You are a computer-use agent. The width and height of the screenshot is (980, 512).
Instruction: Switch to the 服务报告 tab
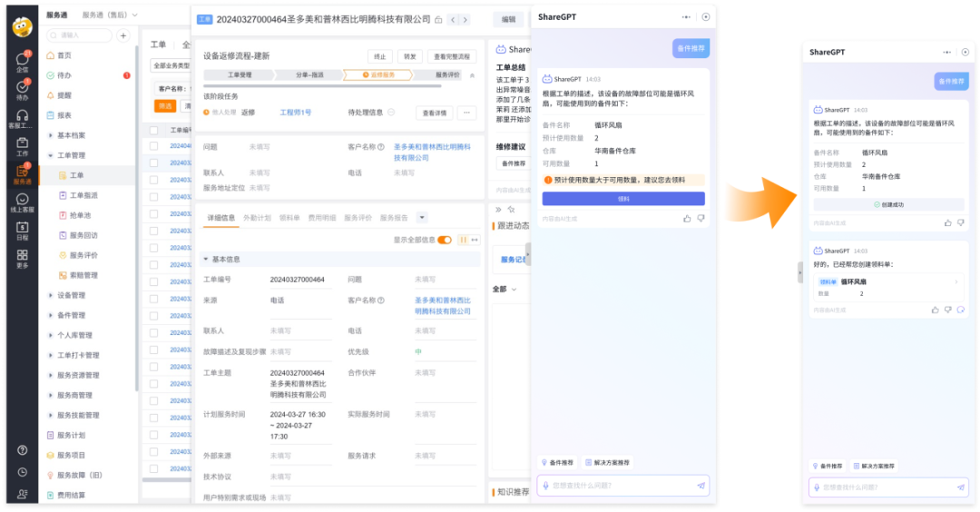(x=394, y=218)
